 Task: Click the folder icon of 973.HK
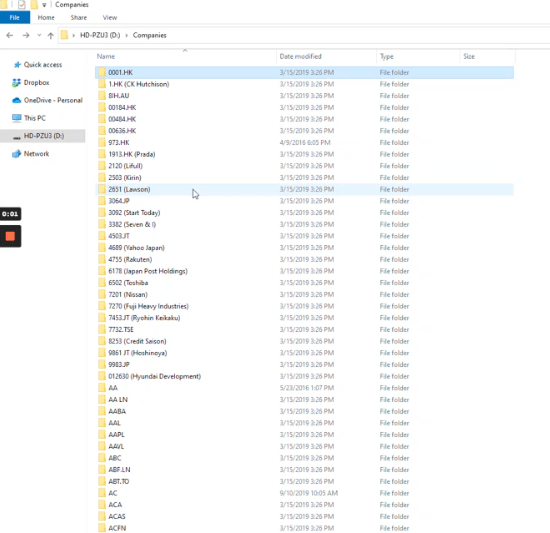click(x=102, y=142)
